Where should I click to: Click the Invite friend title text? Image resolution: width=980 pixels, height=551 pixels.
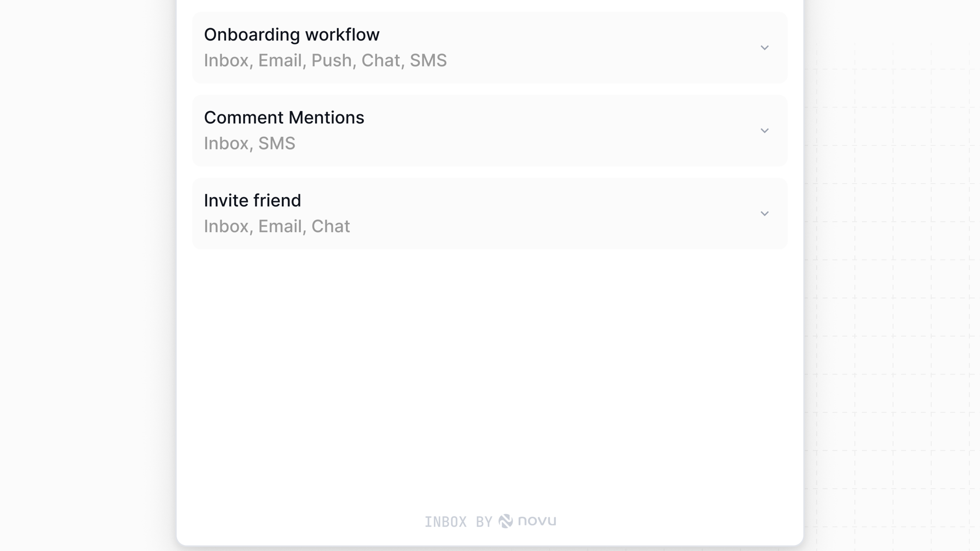252,200
